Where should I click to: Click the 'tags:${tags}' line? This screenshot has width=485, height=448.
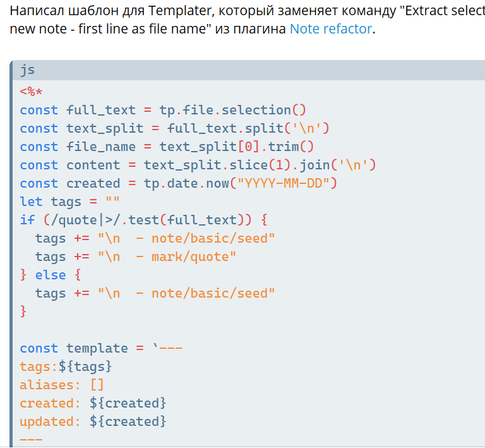tap(66, 366)
